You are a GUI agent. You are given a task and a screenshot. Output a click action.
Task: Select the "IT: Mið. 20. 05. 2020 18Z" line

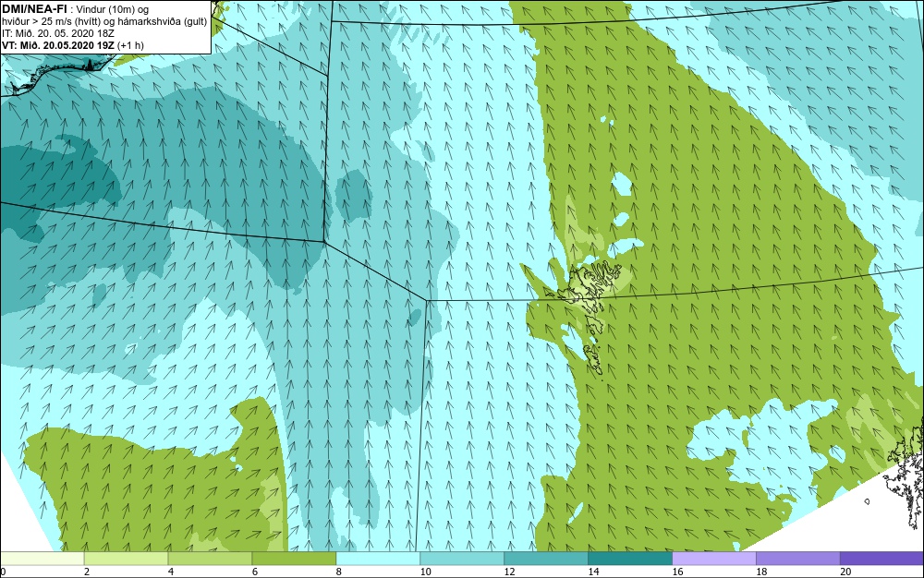(x=57, y=33)
